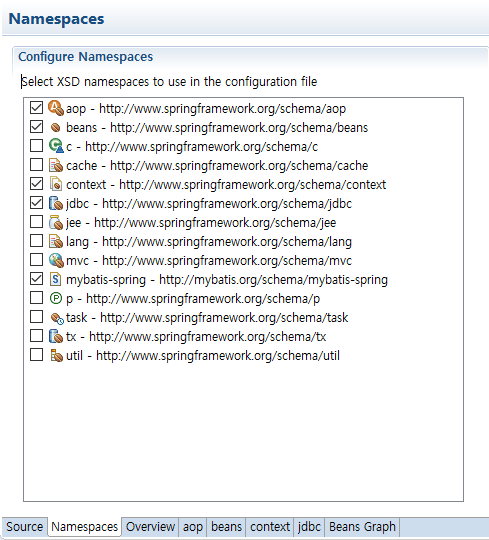Click the p namespace circle icon
Image resolution: width=489 pixels, height=540 pixels.
pyautogui.click(x=56, y=298)
